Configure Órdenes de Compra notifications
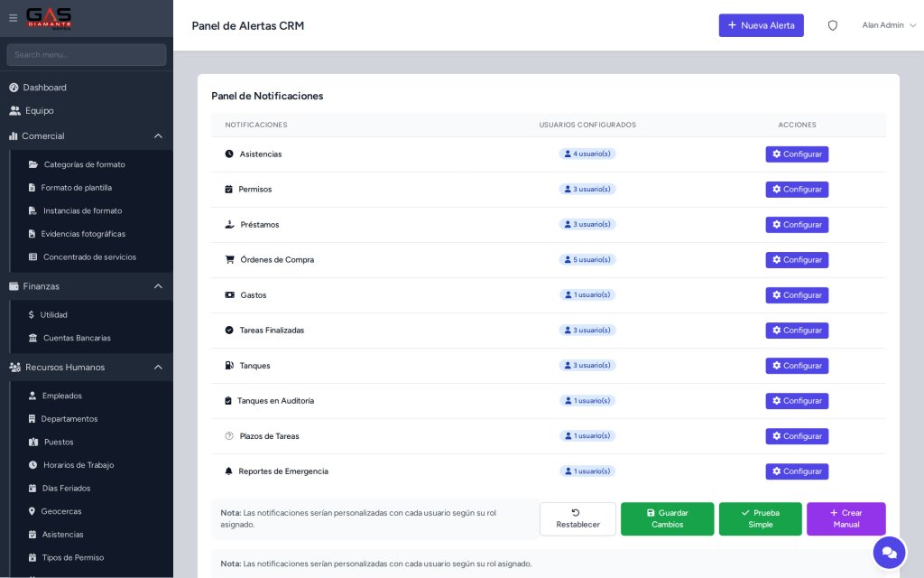 coord(797,260)
